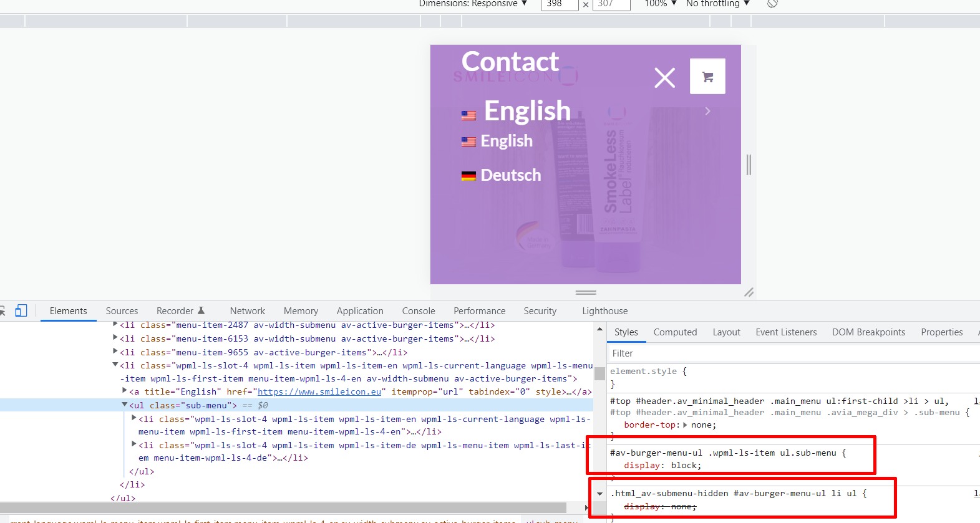Select the Styles sub-tab
This screenshot has width=980, height=523.
pos(626,332)
